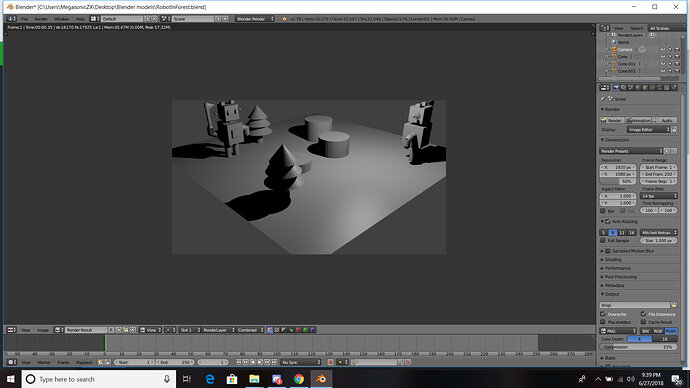Show red channel in image editor
690x388 pixels.
[x=298, y=330]
